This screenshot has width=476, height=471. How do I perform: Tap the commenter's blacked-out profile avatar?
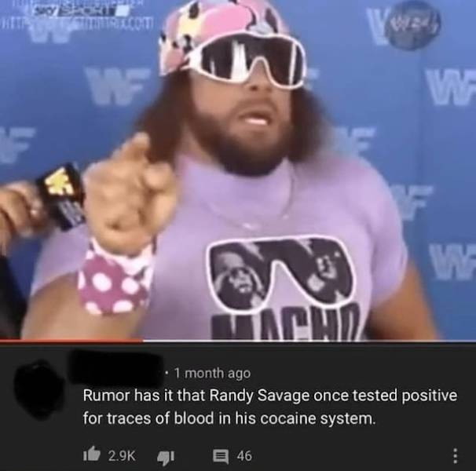click(39, 389)
